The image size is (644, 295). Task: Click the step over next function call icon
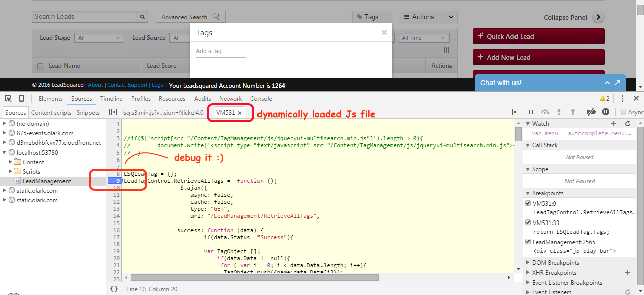pyautogui.click(x=545, y=111)
